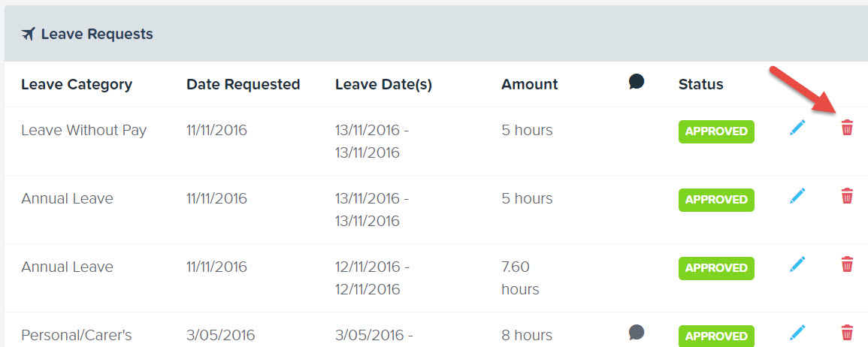Click APPROVED badge for Leave Without Pay
This screenshot has height=347, width=868.
716,131
